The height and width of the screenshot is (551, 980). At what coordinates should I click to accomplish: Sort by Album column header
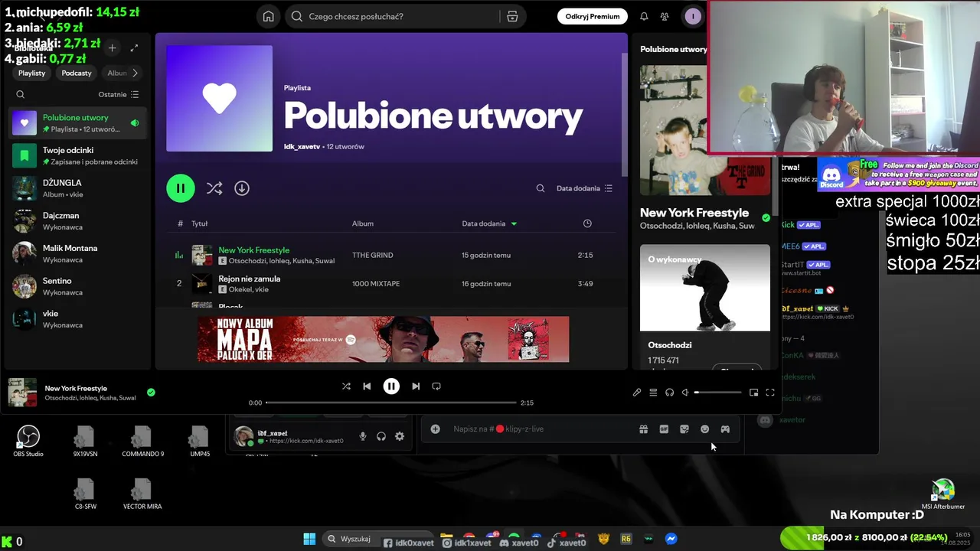pos(363,223)
